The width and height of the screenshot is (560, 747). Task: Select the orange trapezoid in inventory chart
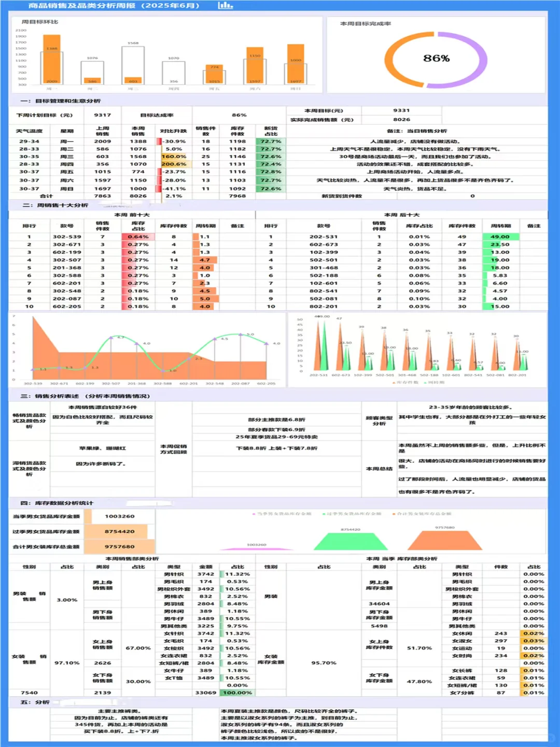(x=445, y=540)
